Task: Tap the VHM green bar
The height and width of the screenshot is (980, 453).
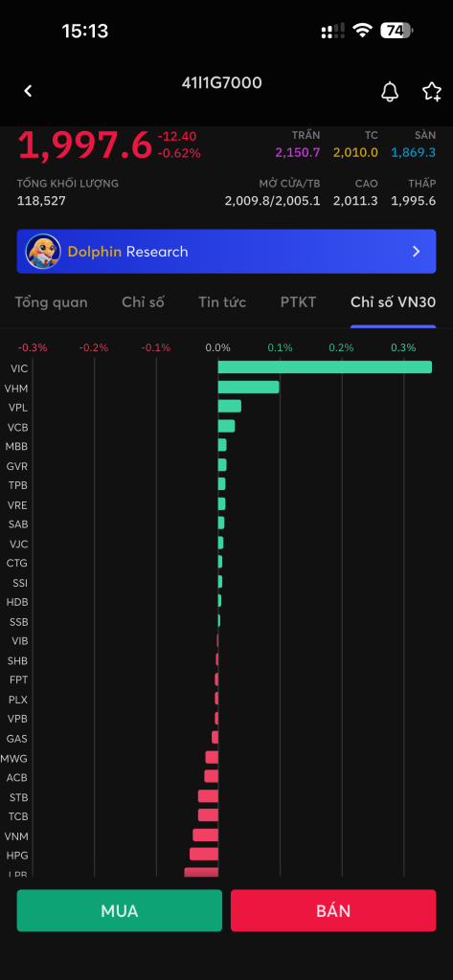Action: (248, 388)
